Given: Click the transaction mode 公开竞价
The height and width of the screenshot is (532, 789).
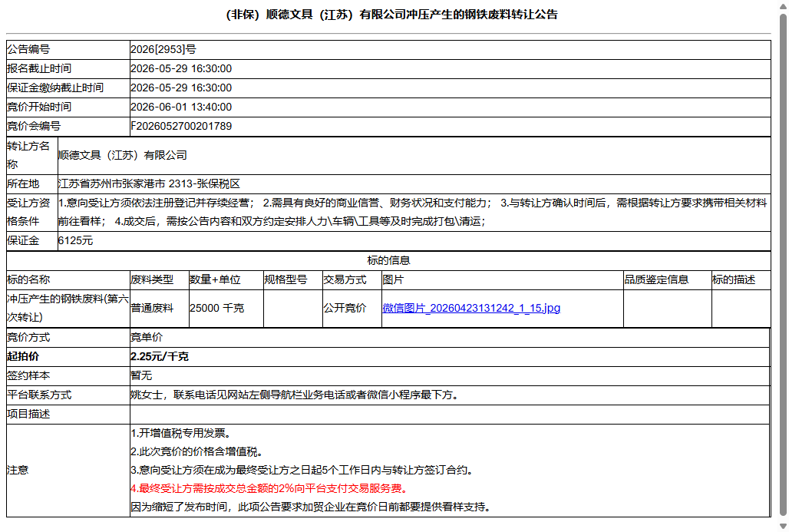Looking at the screenshot, I should point(345,308).
